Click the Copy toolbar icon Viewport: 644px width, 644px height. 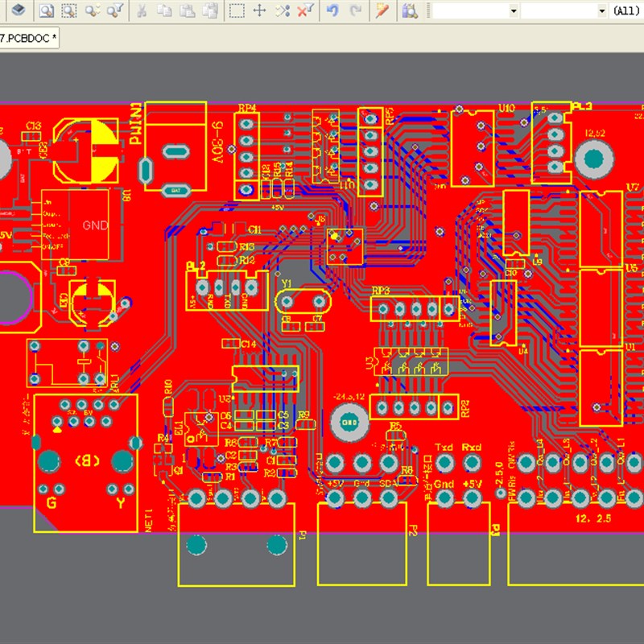(165, 10)
